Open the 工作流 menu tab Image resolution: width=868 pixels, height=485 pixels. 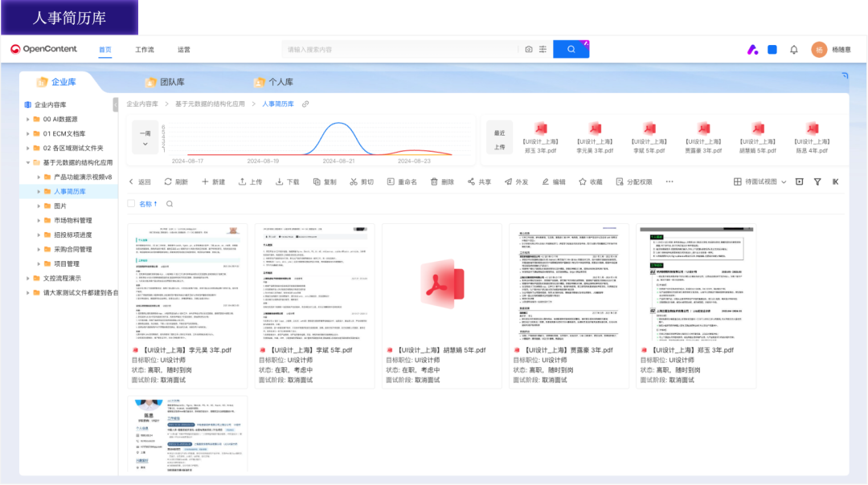(x=145, y=49)
